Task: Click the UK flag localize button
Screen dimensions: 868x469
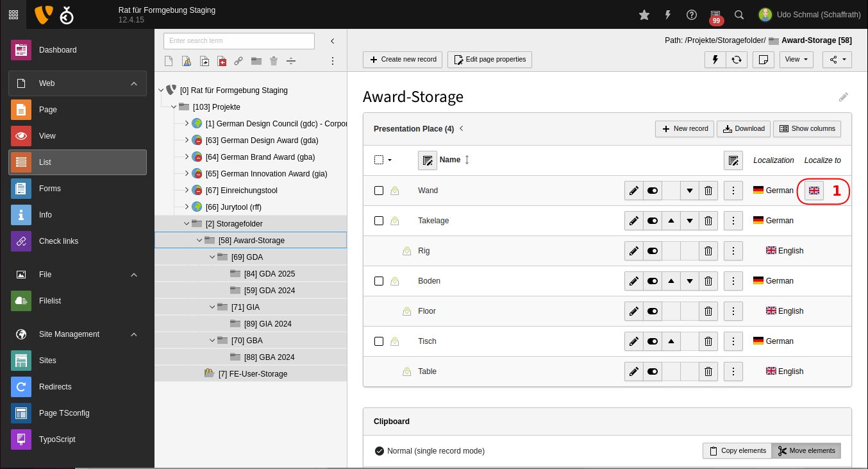Action: point(814,191)
